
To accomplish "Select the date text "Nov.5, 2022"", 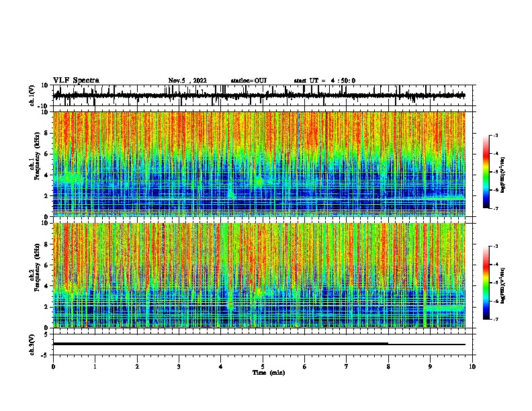I will pos(187,81).
